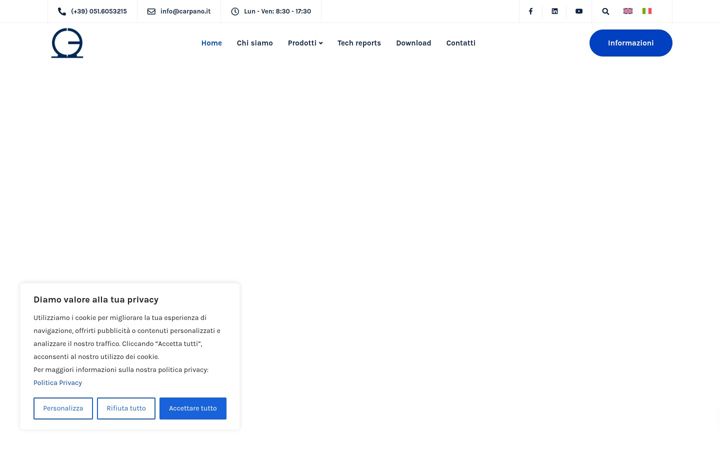
Task: Click the phone icon in top bar
Action: pos(62,11)
